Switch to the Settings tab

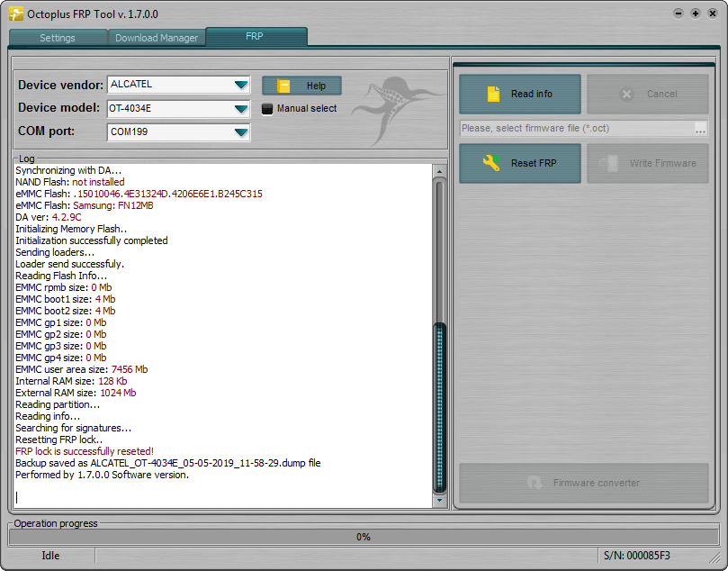point(58,38)
